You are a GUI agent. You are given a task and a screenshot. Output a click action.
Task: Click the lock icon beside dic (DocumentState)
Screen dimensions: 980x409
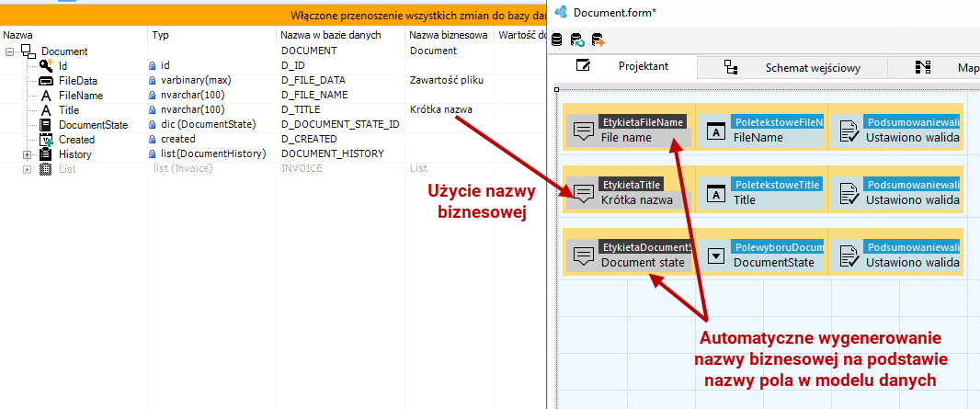(152, 125)
